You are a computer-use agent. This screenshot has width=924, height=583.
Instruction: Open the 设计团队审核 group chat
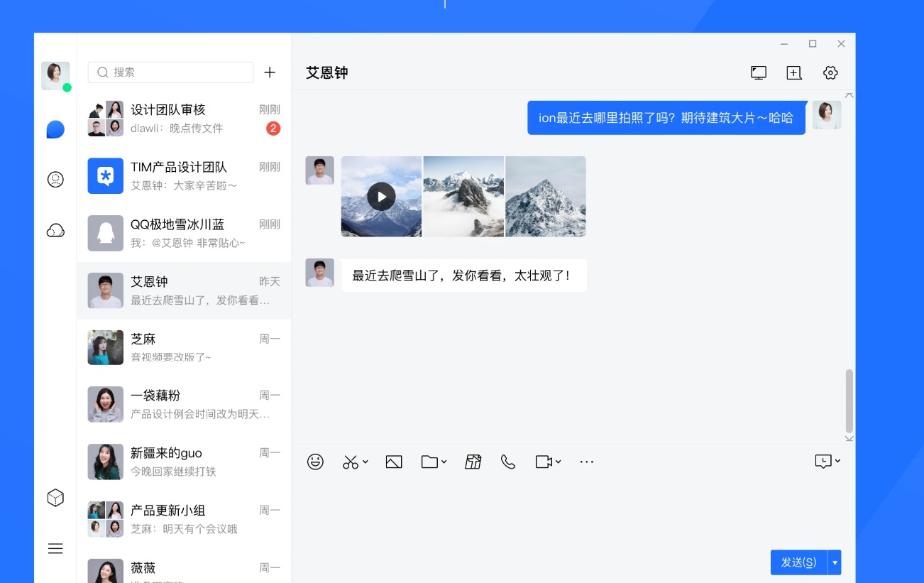coord(184,119)
